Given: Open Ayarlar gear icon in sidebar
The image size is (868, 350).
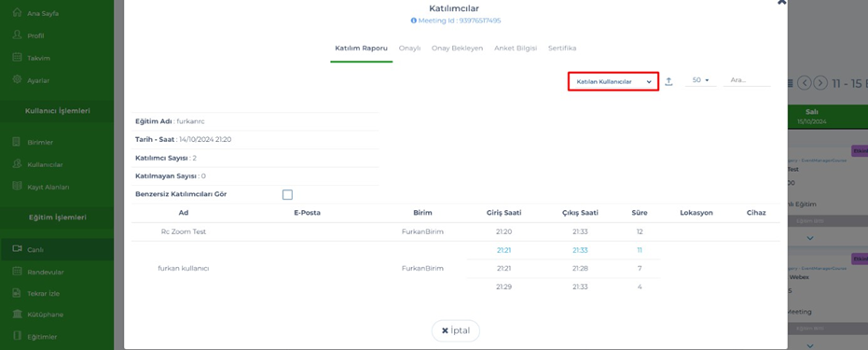Looking at the screenshot, I should point(17,79).
